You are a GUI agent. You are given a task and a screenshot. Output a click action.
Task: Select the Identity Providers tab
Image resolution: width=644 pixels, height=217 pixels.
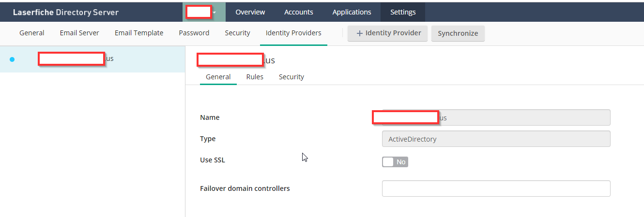pyautogui.click(x=293, y=33)
